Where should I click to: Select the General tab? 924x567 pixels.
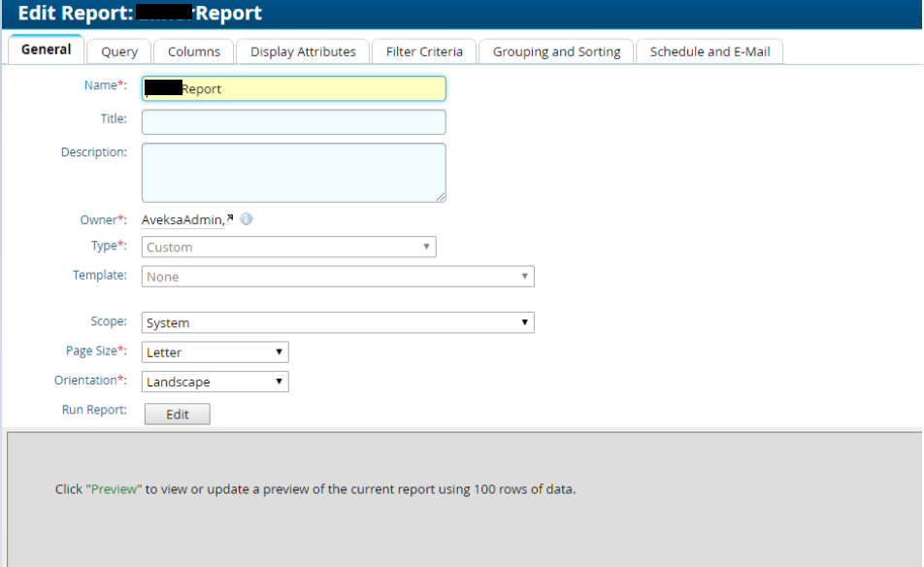[x=46, y=50]
